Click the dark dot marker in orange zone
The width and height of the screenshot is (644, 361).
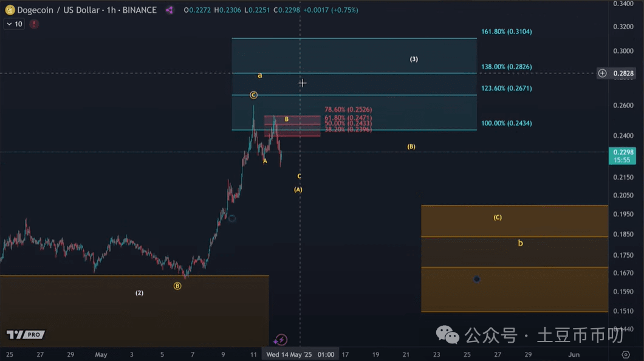476,280
